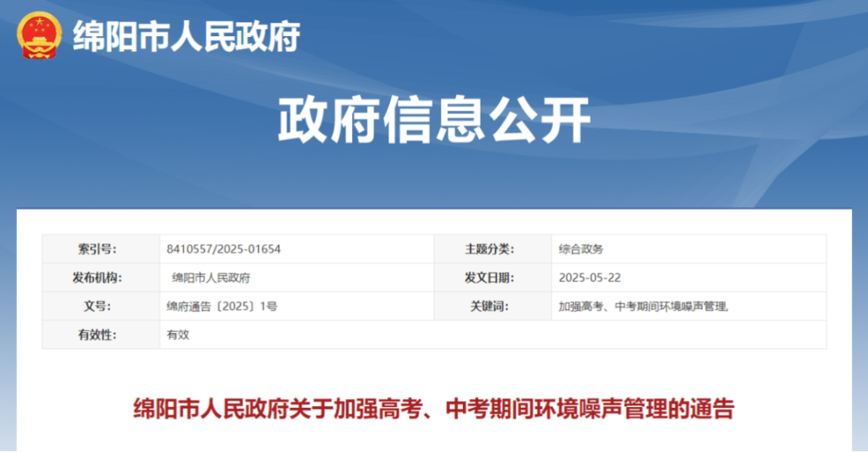Click the 关键词 label cell
The width and height of the screenshot is (868, 452).
[493, 306]
